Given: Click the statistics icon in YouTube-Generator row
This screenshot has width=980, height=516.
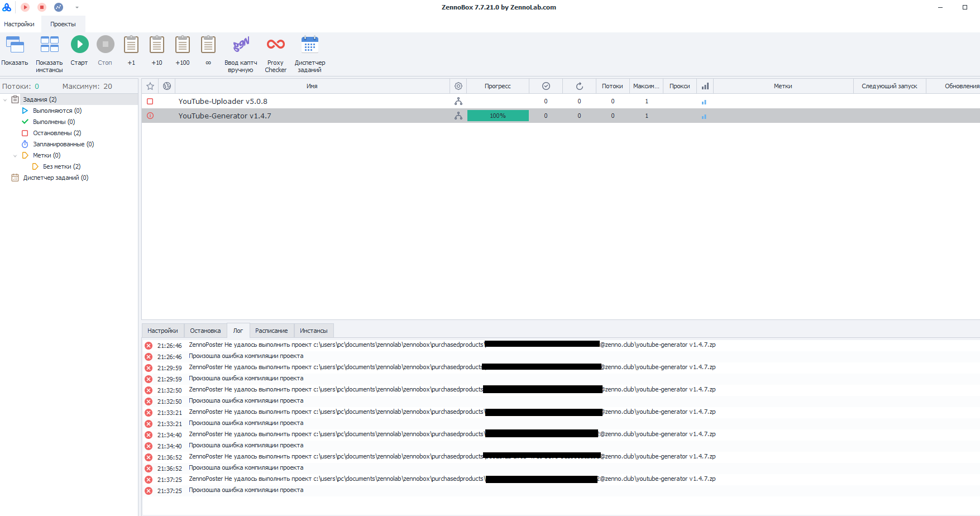Looking at the screenshot, I should (704, 117).
